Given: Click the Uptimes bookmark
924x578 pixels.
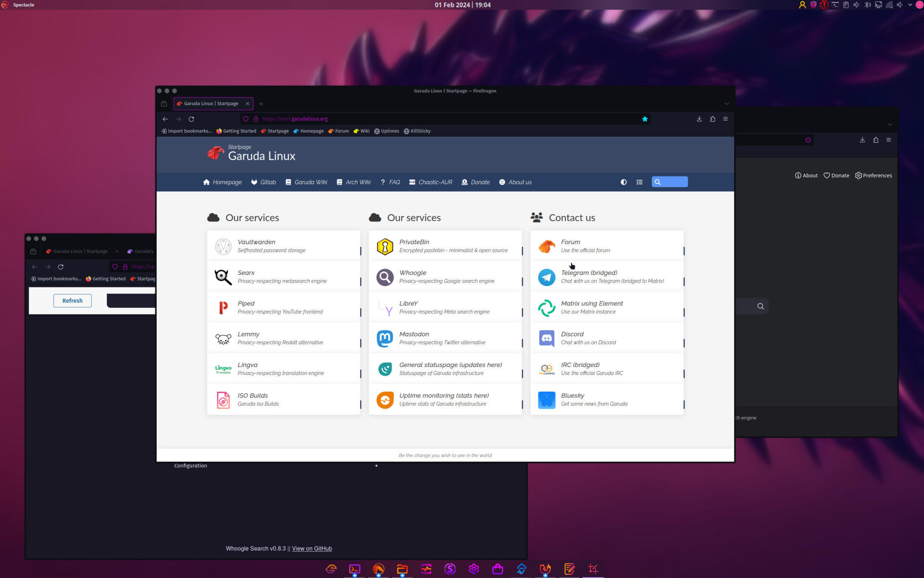Looking at the screenshot, I should point(387,131).
